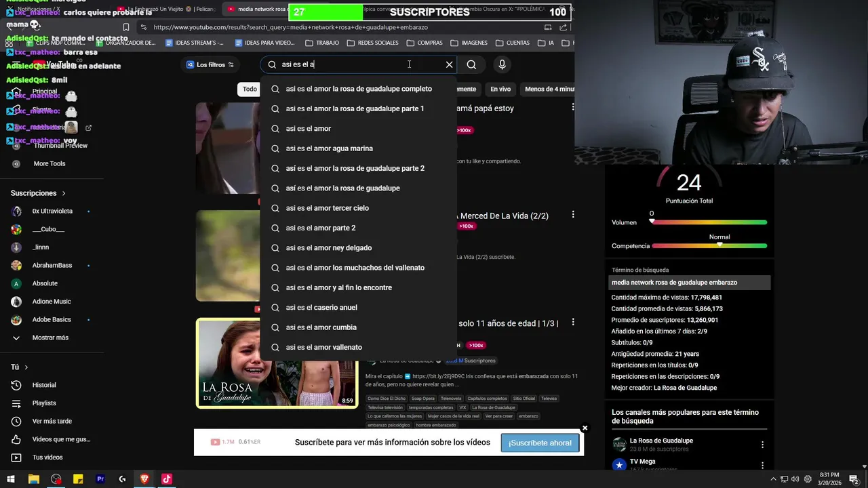The width and height of the screenshot is (868, 488).
Task: Open the site settings icon beside the URL
Action: point(142,27)
